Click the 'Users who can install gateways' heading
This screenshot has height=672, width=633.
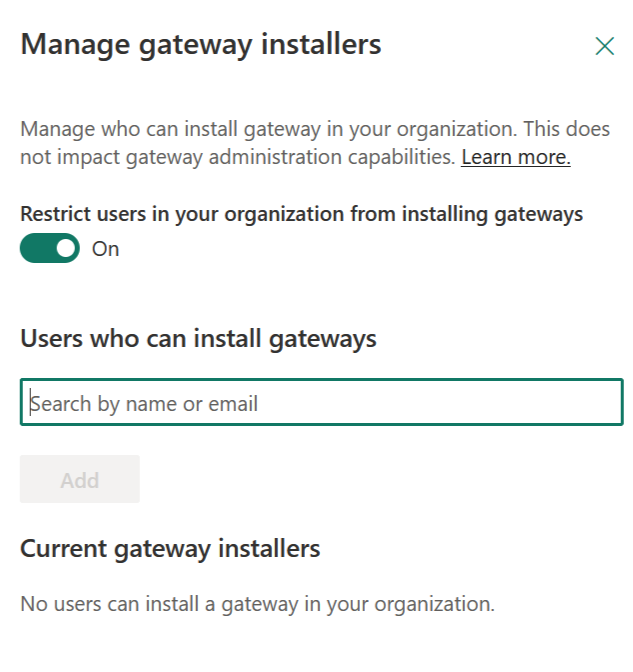(198, 339)
